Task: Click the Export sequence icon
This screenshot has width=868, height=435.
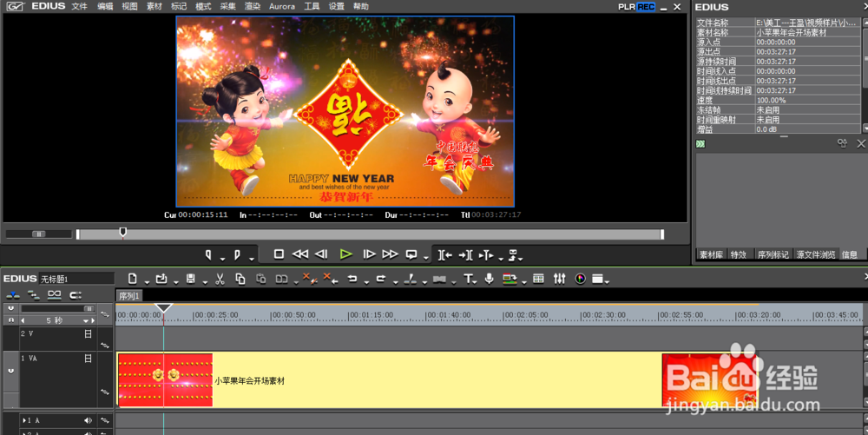Action: [x=510, y=279]
